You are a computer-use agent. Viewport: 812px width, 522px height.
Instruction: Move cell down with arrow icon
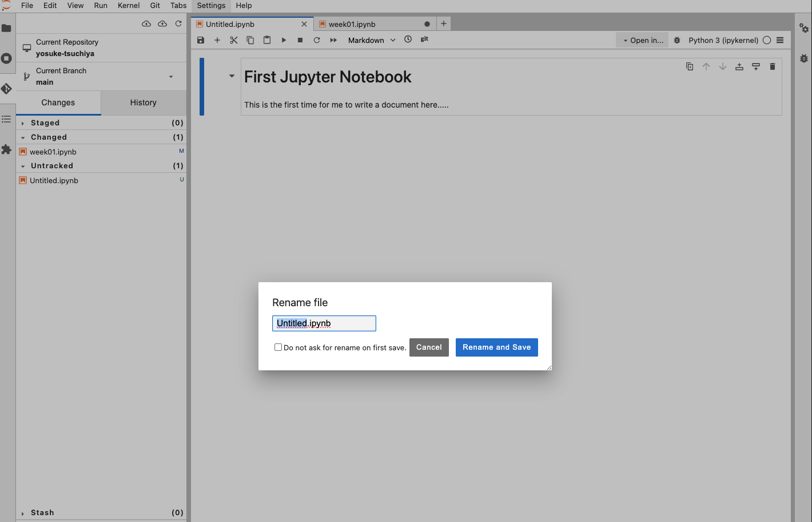click(723, 66)
